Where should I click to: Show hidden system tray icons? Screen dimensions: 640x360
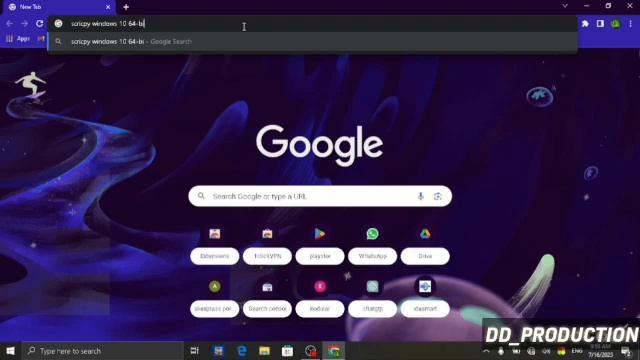click(486, 351)
